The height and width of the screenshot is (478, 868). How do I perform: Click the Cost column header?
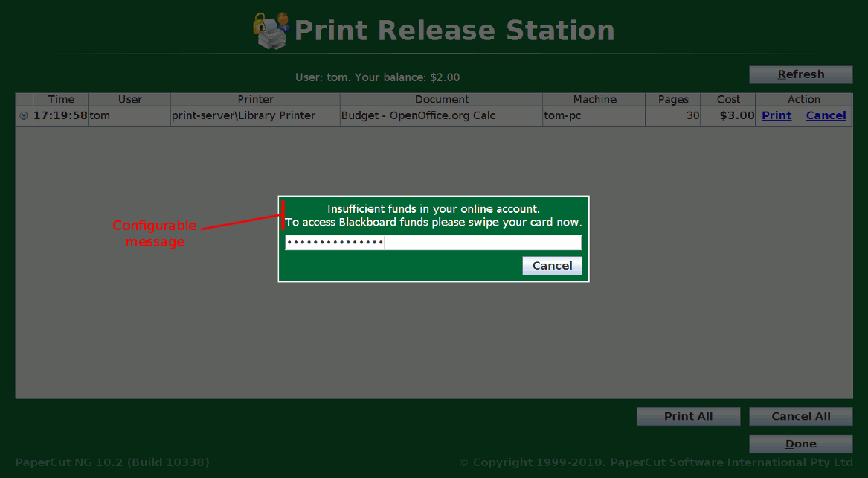[728, 100]
